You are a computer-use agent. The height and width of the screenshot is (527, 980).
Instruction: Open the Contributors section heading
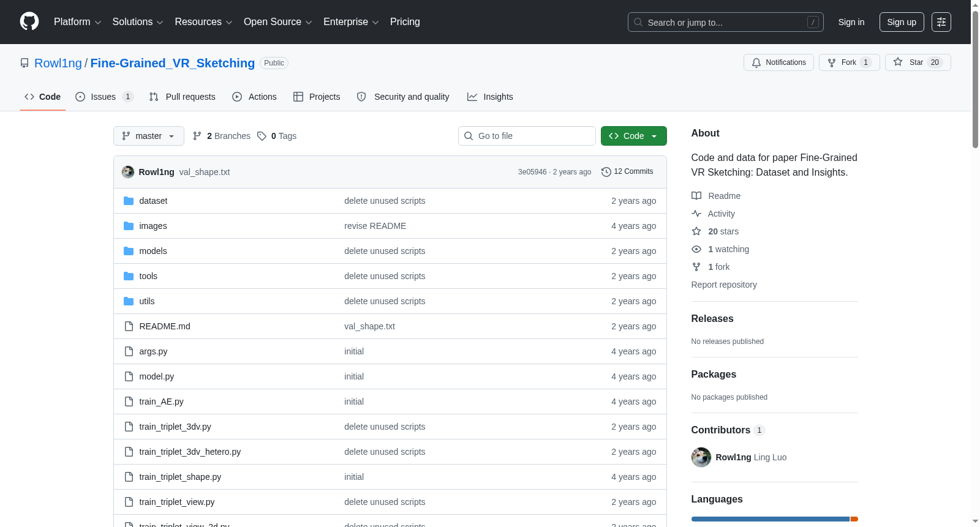(x=728, y=430)
